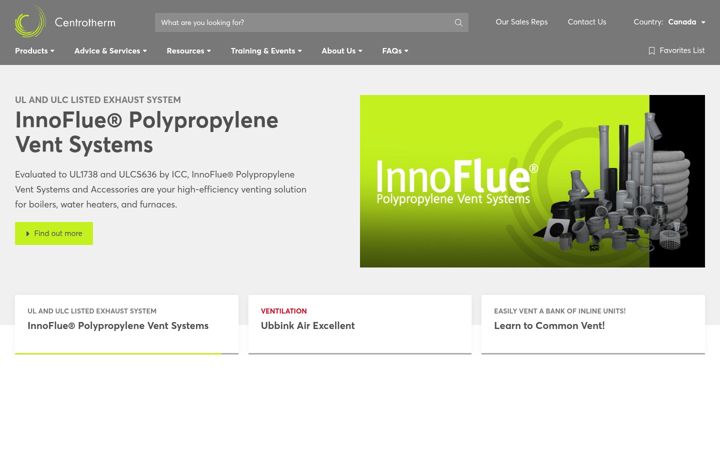
Task: Select the InnoFlue Polypropylene Vent Systems slide card
Action: click(x=126, y=324)
